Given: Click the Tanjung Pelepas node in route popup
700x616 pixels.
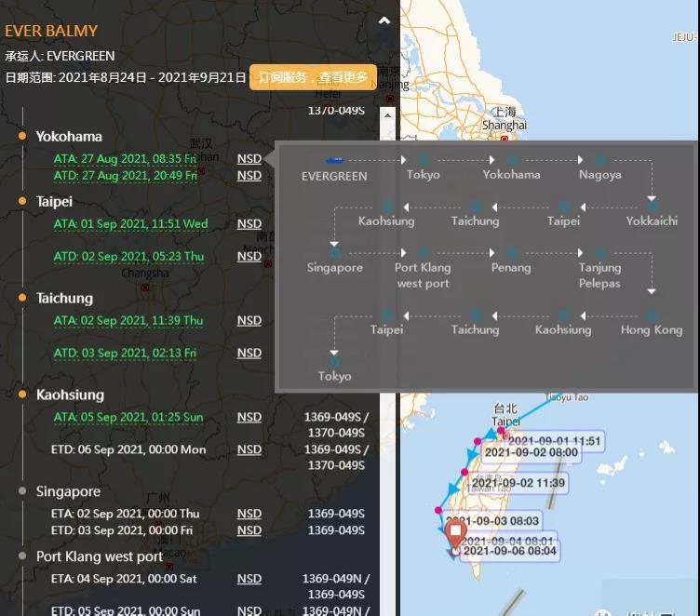Looking at the screenshot, I should tap(600, 253).
